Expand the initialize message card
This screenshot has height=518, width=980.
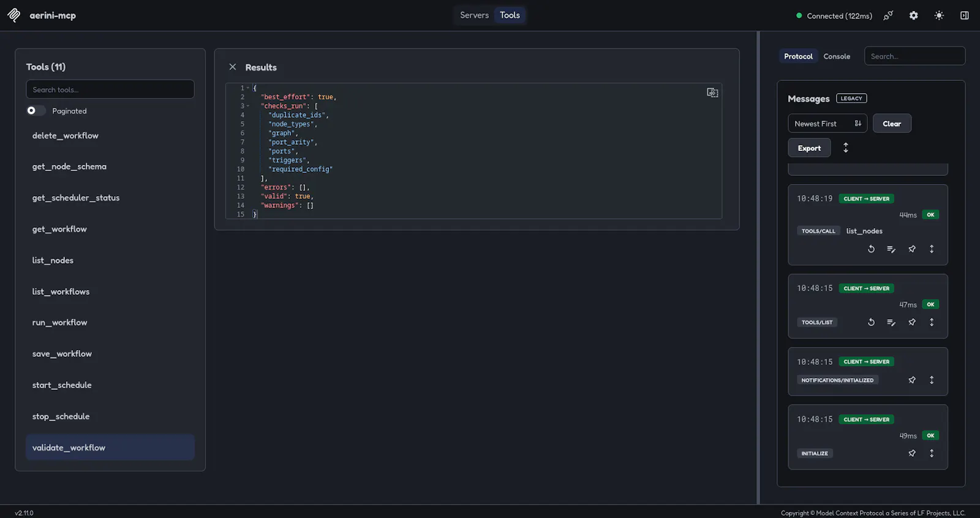click(x=932, y=453)
